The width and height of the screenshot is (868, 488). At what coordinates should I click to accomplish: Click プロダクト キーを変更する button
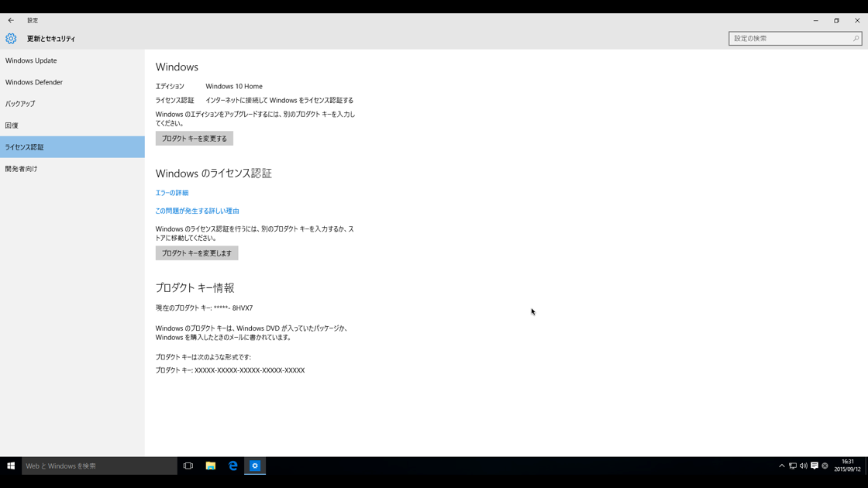pos(195,139)
